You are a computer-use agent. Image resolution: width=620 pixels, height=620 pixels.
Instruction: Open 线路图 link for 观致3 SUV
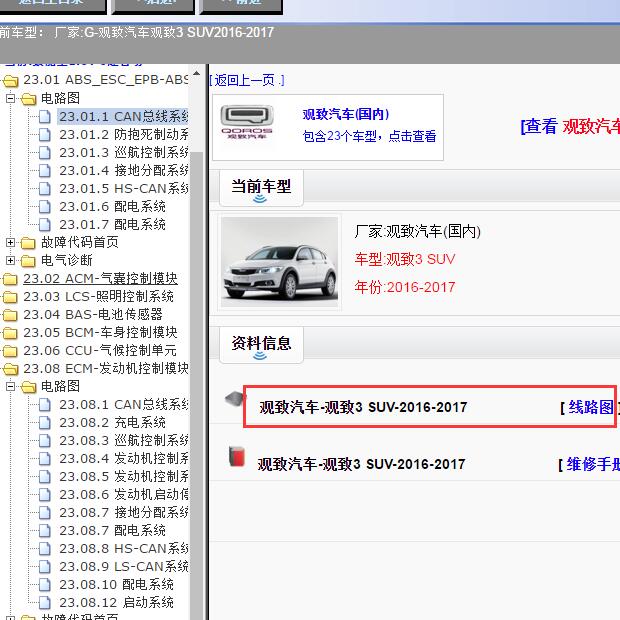tap(591, 407)
